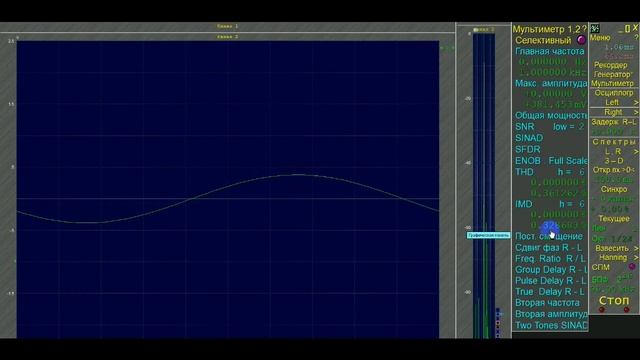Click the Синхро setting
640x360 pixels.
614,189
